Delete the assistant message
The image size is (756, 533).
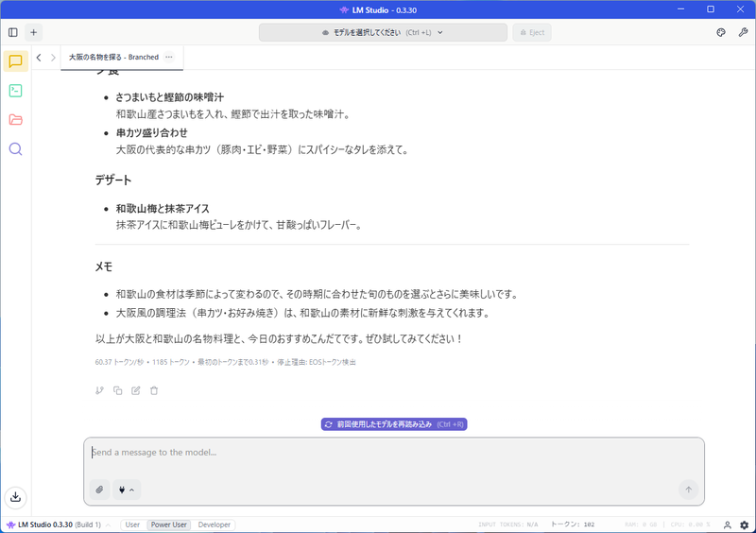pyautogui.click(x=154, y=390)
